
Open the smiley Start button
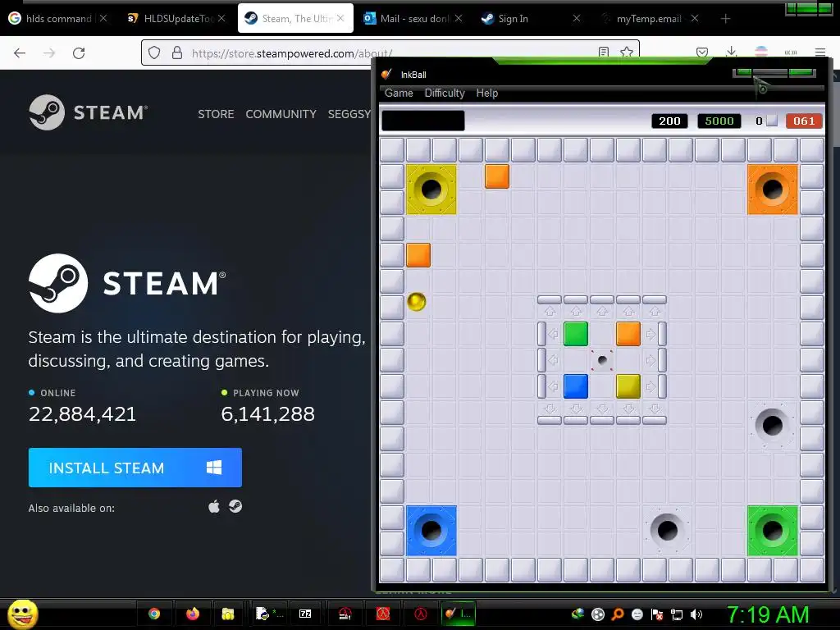pos(22,614)
